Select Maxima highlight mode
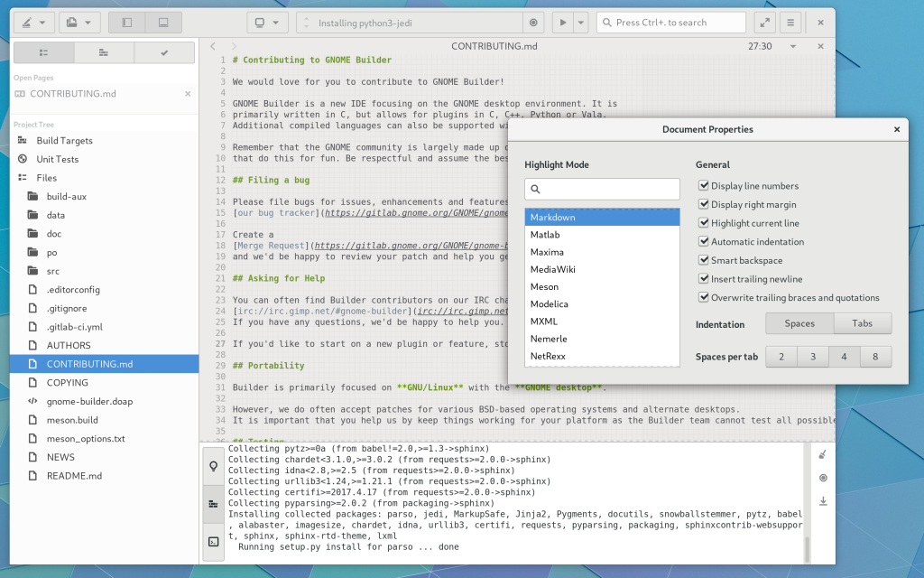The width and height of the screenshot is (924, 578). click(602, 252)
